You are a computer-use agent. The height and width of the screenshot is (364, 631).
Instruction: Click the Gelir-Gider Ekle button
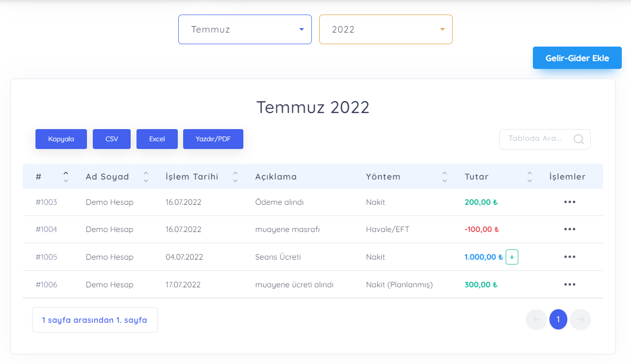click(577, 58)
